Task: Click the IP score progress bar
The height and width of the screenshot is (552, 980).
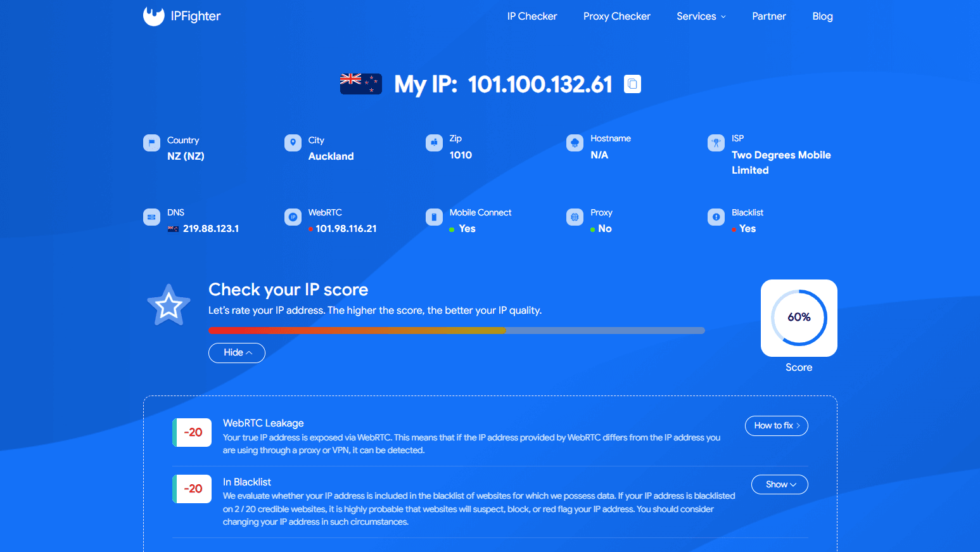Action: 457,330
